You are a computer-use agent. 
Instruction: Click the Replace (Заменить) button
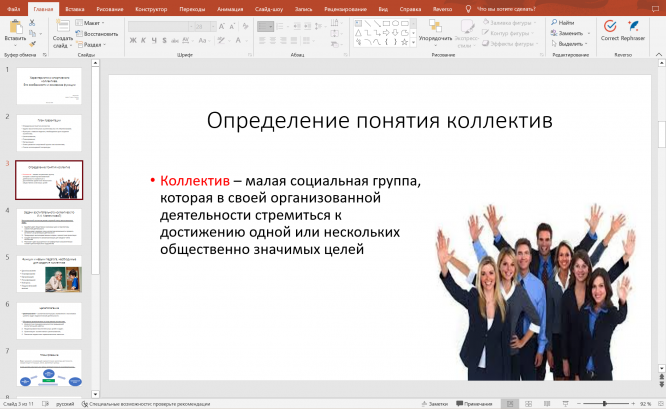pyautogui.click(x=570, y=33)
